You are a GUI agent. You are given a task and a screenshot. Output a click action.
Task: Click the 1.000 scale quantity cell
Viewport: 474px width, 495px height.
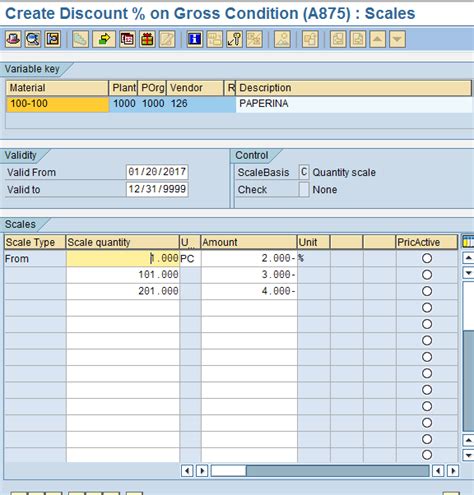[x=123, y=258]
